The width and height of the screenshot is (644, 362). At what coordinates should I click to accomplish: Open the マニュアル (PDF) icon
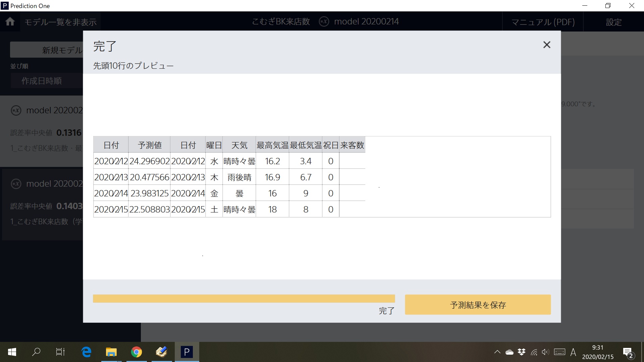click(544, 21)
